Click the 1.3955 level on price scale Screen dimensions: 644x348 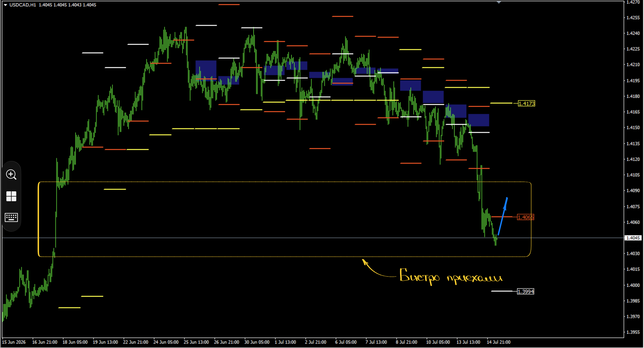(633, 332)
